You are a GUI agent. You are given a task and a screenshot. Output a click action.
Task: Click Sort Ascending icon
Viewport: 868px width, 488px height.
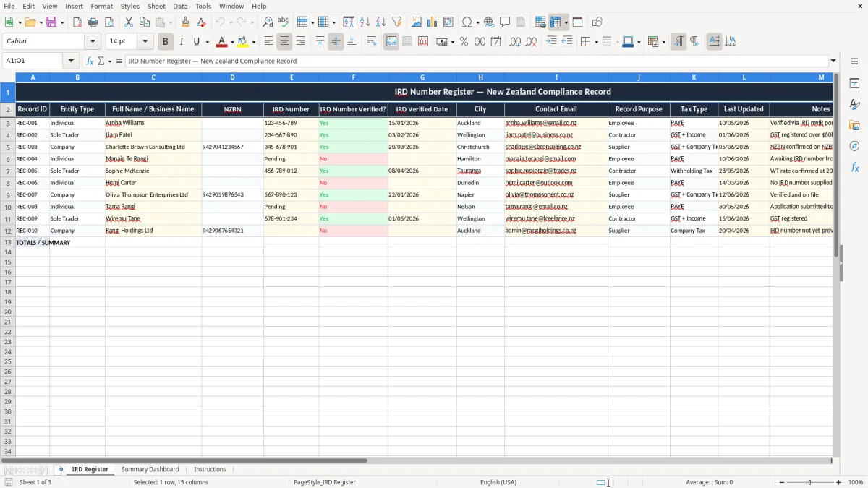coord(365,22)
